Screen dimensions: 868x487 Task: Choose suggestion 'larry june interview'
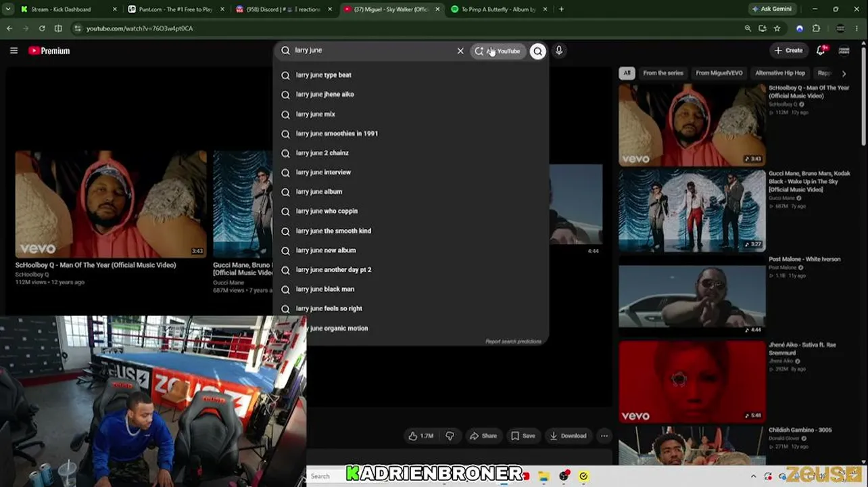(411, 172)
